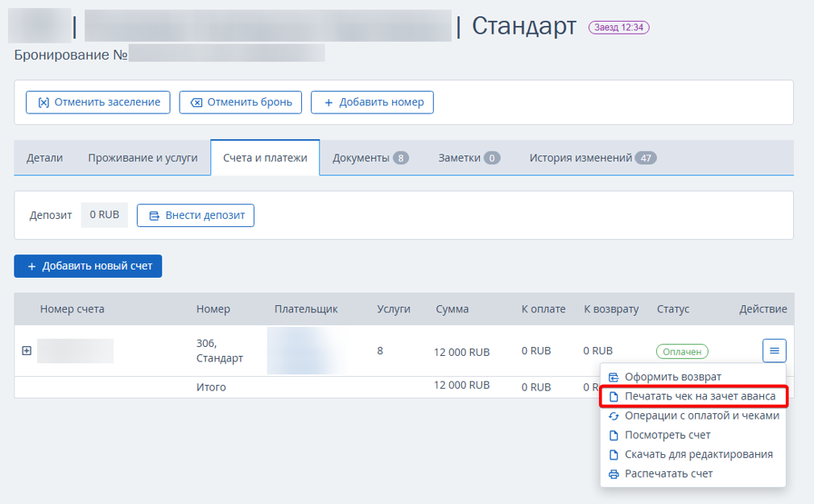
Task: Open the hamburger action menu in Действие column
Action: [x=774, y=350]
